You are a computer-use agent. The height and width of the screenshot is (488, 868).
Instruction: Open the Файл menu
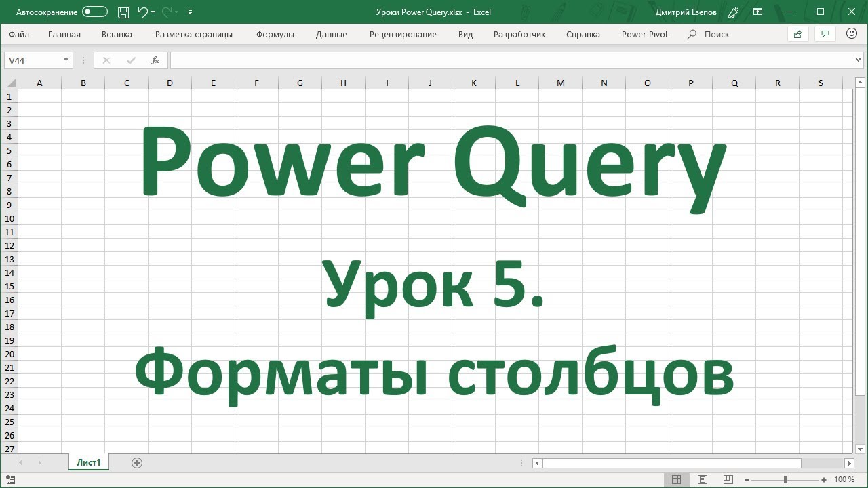19,34
